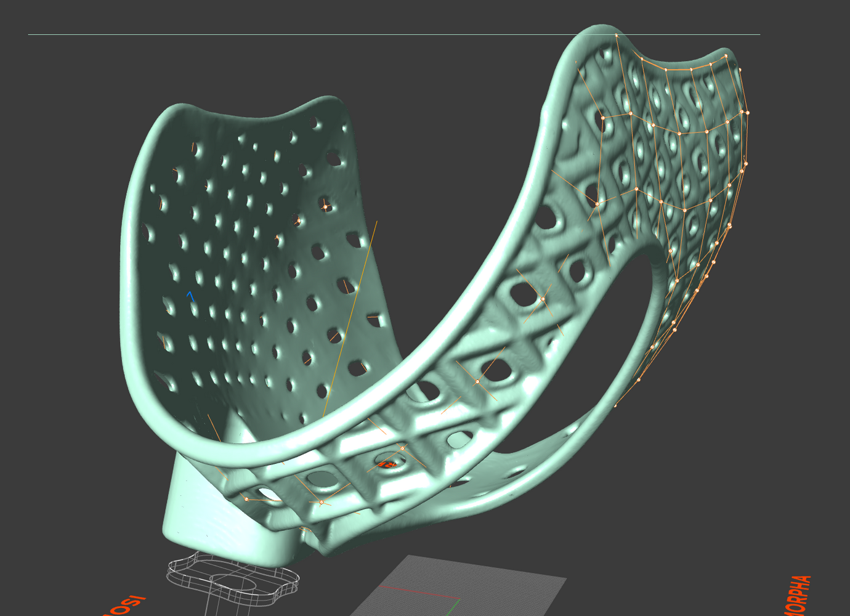Click the orange MORPHA label at bottom right
This screenshot has height=616, width=850.
pos(799,596)
